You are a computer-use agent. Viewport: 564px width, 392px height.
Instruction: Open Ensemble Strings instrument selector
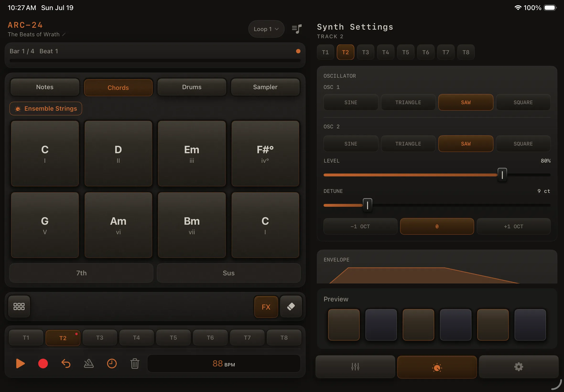(46, 109)
